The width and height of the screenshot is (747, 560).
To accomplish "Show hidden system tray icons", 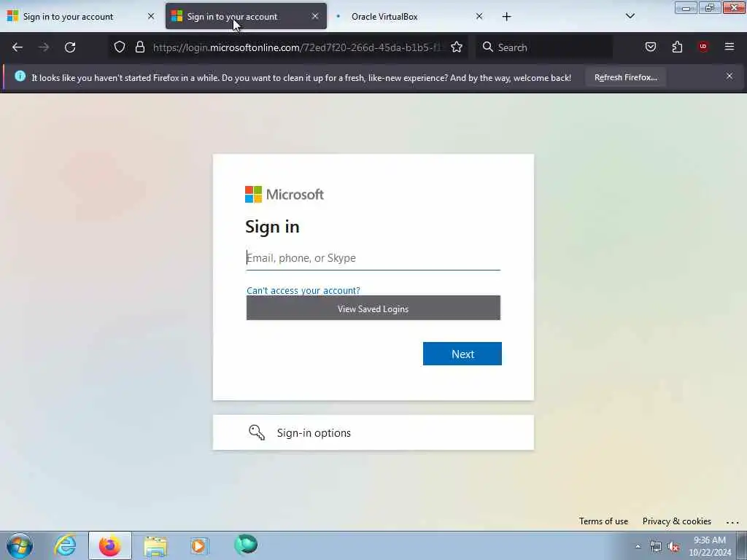I will (x=638, y=547).
